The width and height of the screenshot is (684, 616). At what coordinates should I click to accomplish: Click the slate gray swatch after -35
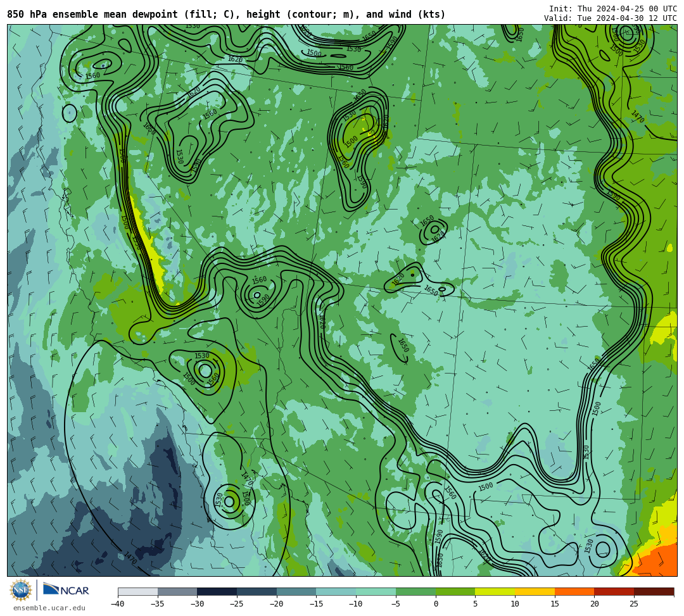[177, 591]
